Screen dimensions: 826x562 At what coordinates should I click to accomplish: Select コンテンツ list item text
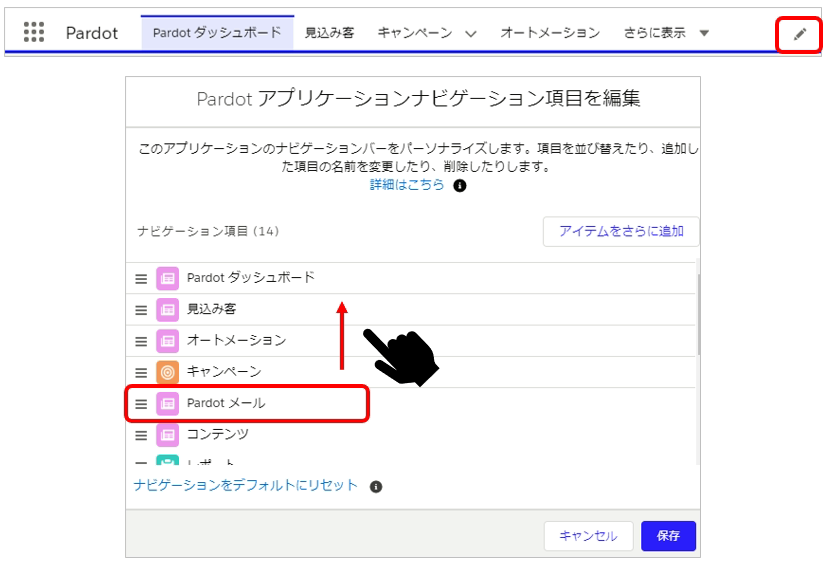(218, 435)
